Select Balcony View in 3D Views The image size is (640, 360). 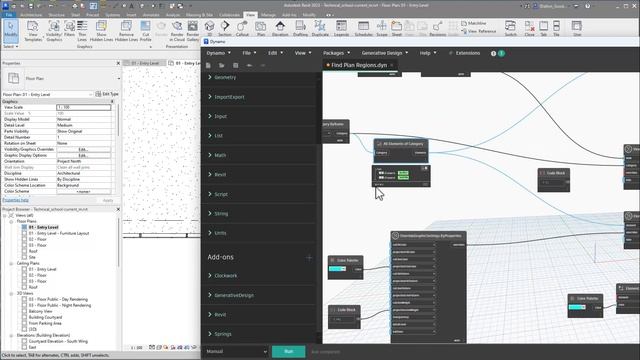(x=40, y=311)
